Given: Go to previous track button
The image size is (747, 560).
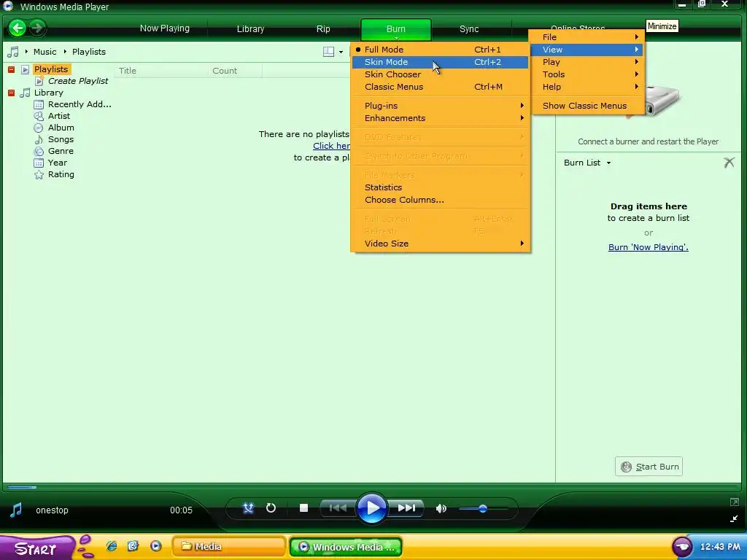Looking at the screenshot, I should click(338, 508).
